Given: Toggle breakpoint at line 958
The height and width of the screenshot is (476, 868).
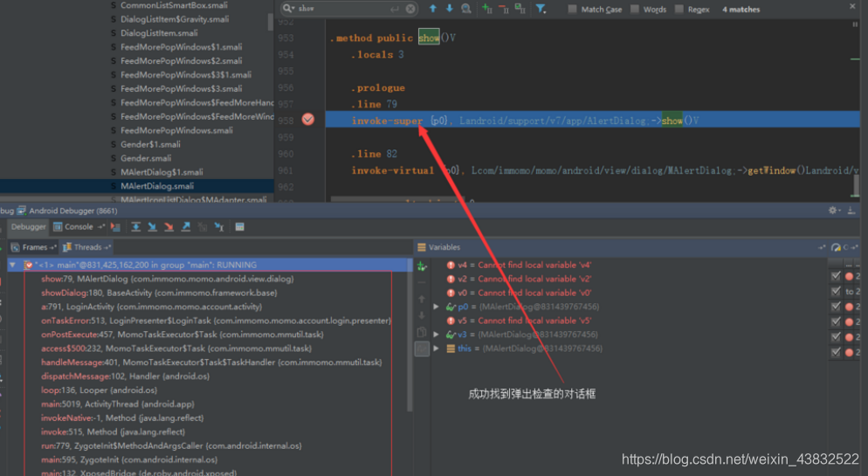Looking at the screenshot, I should 307,120.
